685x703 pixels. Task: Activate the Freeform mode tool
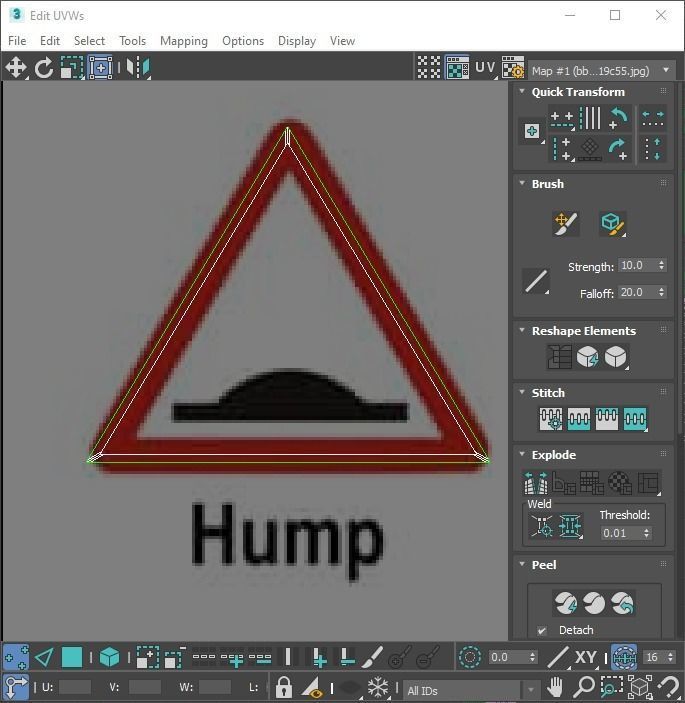tap(100, 68)
